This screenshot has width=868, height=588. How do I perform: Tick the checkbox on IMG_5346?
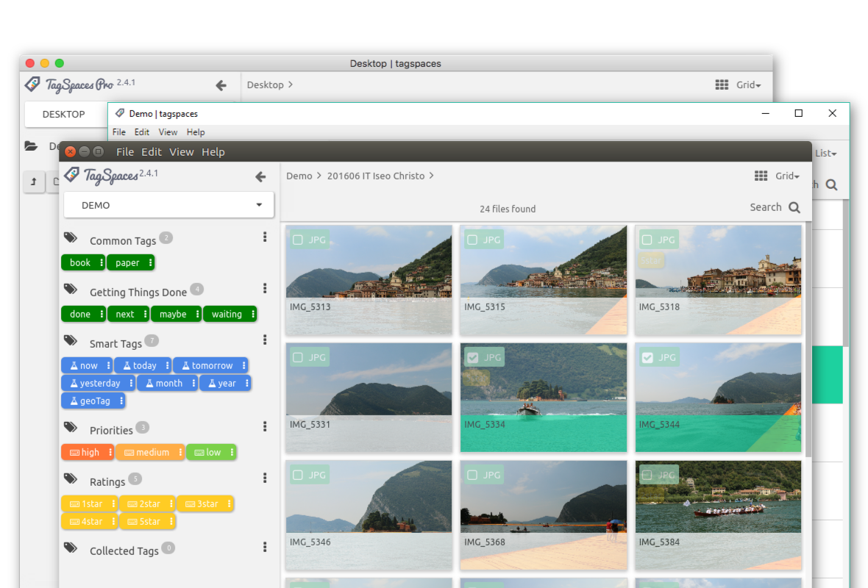[x=298, y=475]
